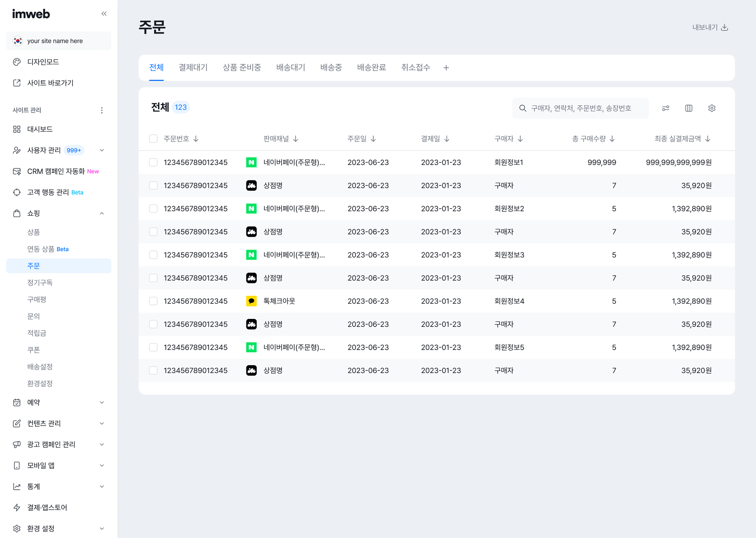Click the 예약 calendar icon
The height and width of the screenshot is (538, 756).
click(17, 403)
